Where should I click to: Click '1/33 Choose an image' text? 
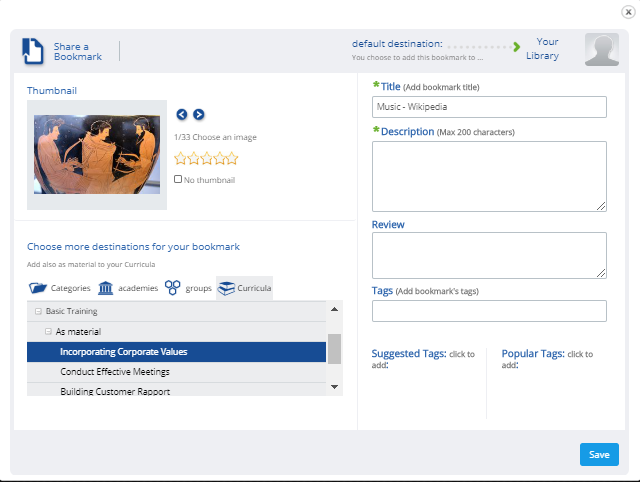(215, 137)
